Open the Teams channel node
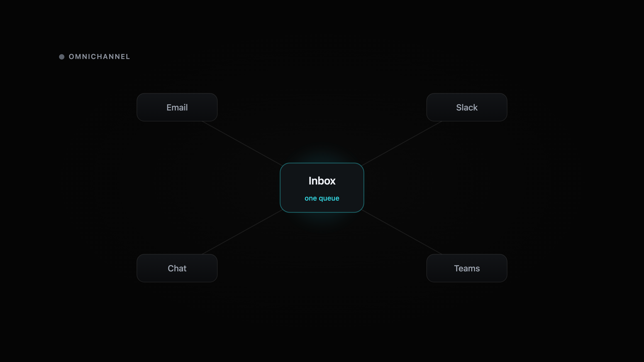Viewport: 644px width, 362px height. pyautogui.click(x=467, y=268)
